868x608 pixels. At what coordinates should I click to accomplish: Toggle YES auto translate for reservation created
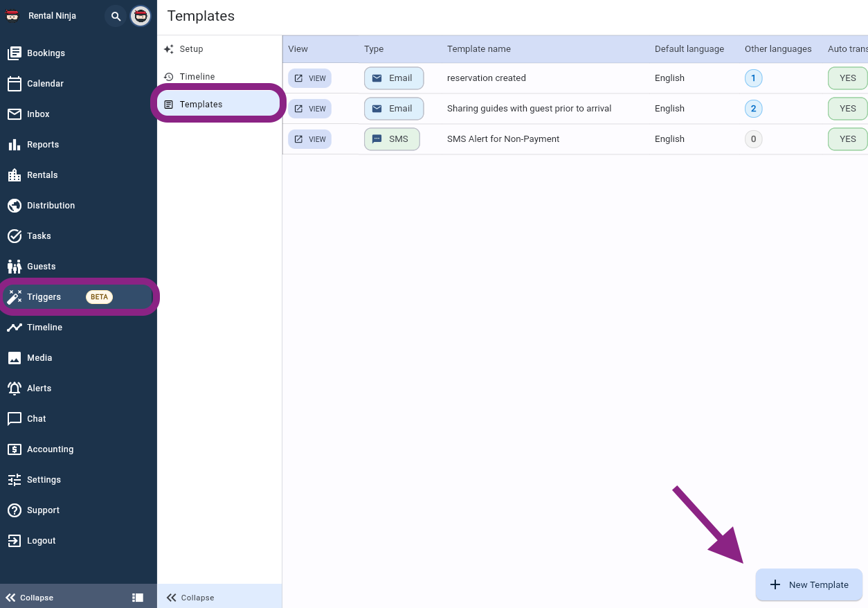tap(847, 78)
